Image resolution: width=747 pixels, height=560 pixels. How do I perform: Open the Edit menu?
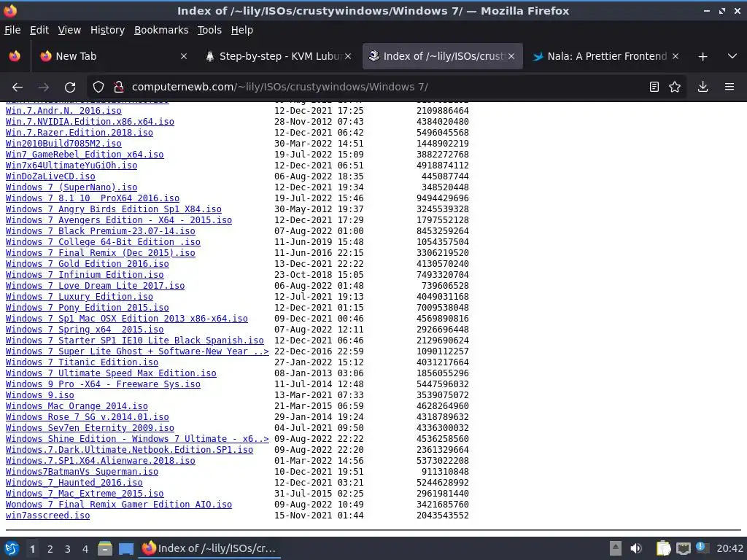[39, 30]
